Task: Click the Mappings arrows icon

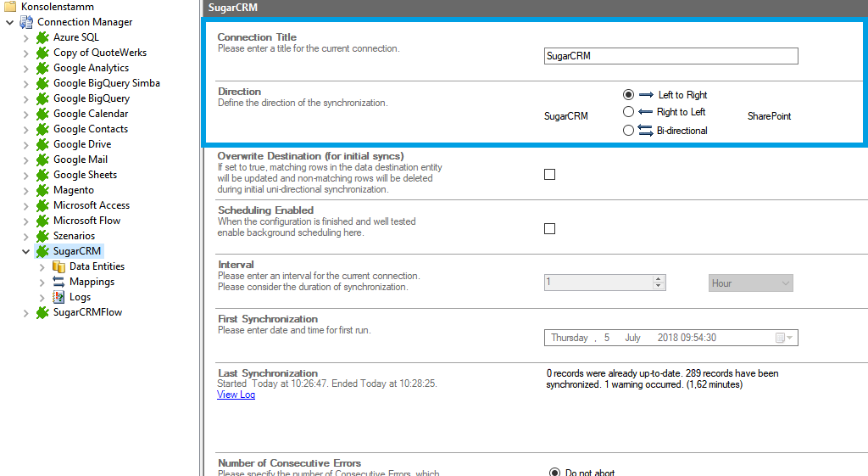Action: pyautogui.click(x=58, y=282)
